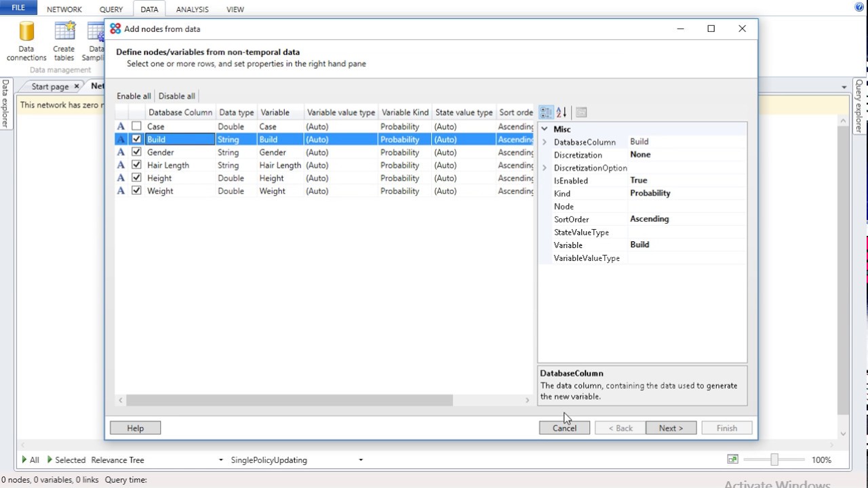Open the document tabs list dropdown arrow
Image resolution: width=868 pixels, height=488 pixels.
844,87
